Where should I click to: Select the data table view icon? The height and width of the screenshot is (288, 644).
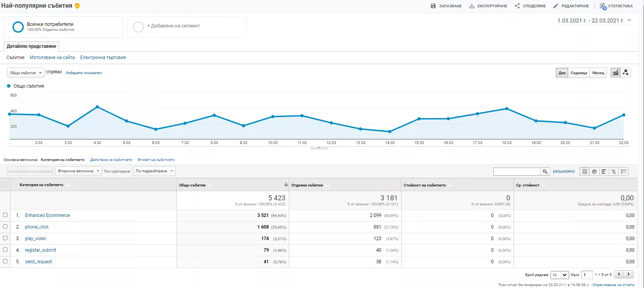tap(585, 171)
